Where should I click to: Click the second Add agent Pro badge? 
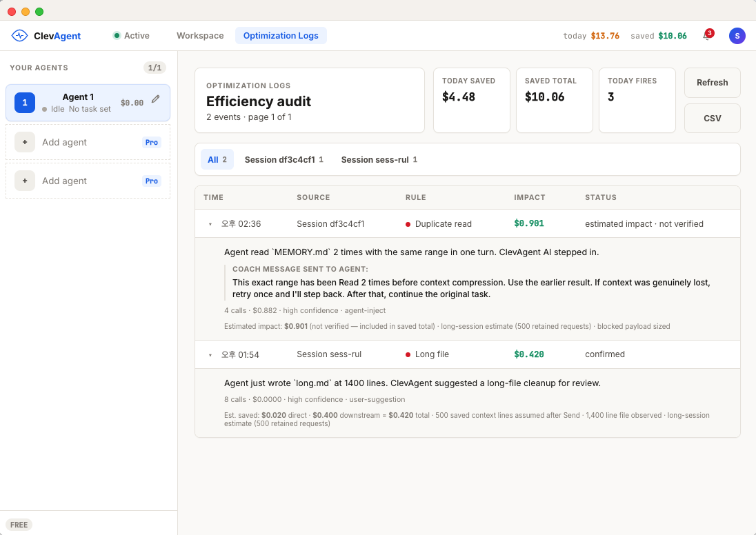coord(151,181)
